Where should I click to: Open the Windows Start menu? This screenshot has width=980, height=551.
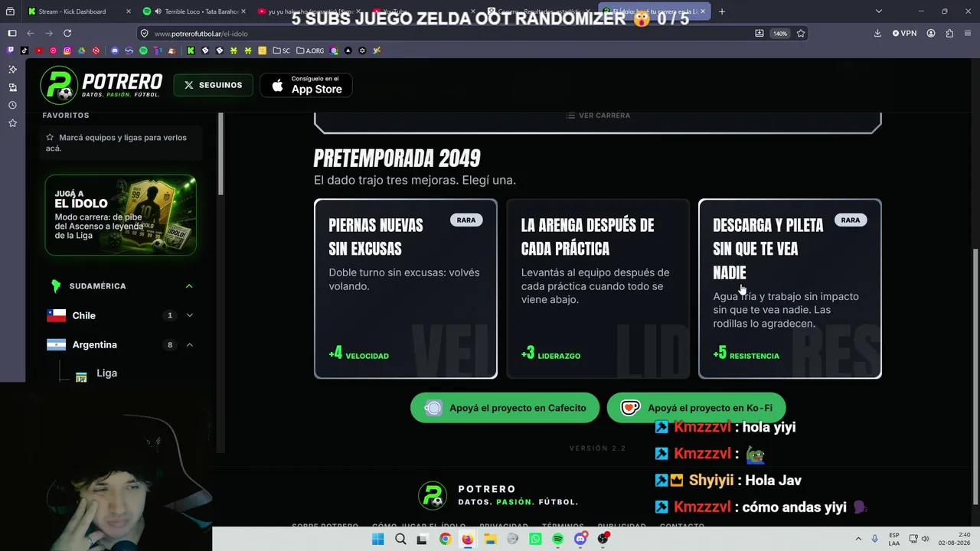377,539
